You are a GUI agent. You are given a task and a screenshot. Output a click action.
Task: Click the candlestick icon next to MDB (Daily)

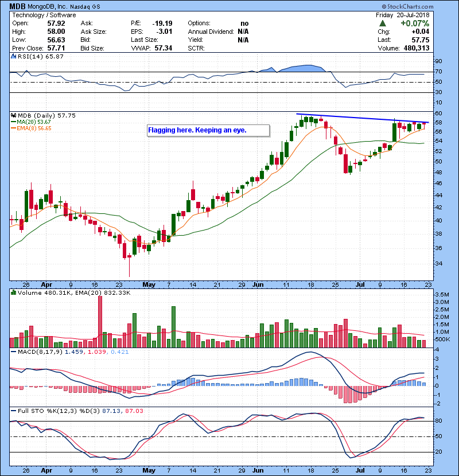(x=13, y=116)
